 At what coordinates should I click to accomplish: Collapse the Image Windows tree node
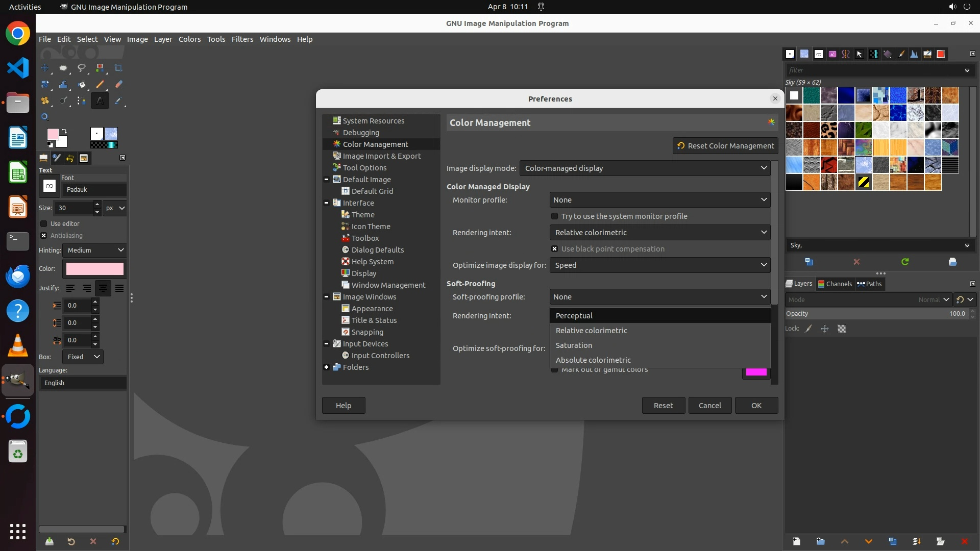tap(327, 297)
